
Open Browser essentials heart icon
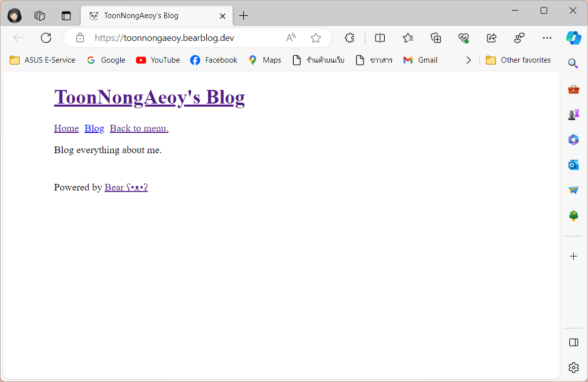point(464,38)
